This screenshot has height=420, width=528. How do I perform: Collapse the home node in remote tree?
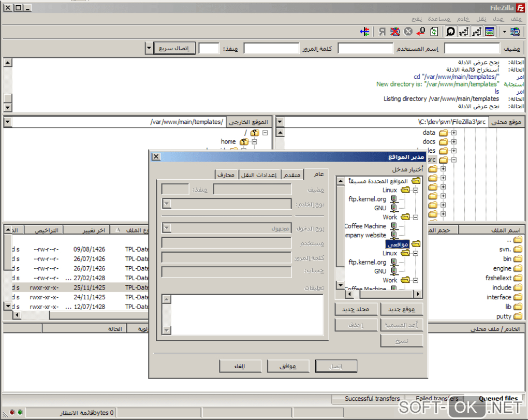[x=255, y=142]
